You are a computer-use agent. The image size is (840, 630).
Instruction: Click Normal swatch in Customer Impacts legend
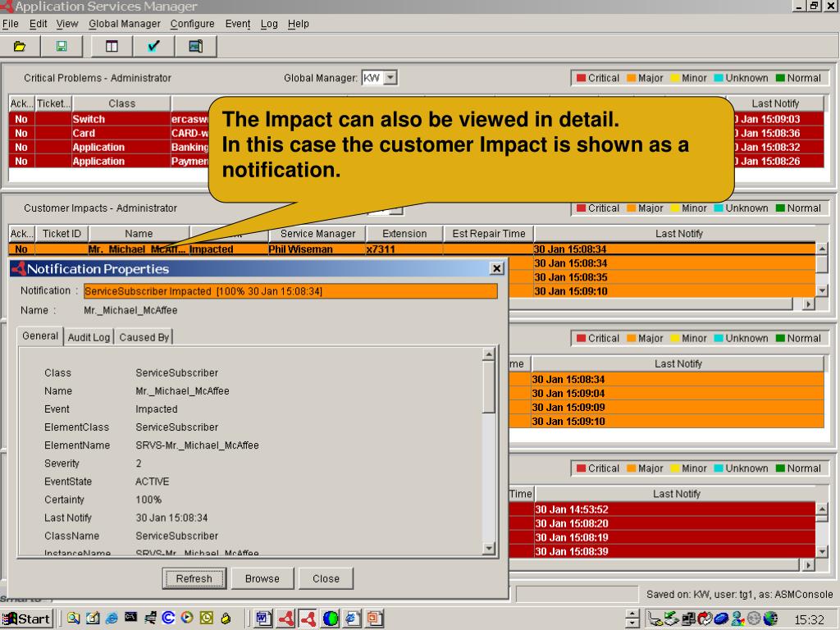[780, 208]
